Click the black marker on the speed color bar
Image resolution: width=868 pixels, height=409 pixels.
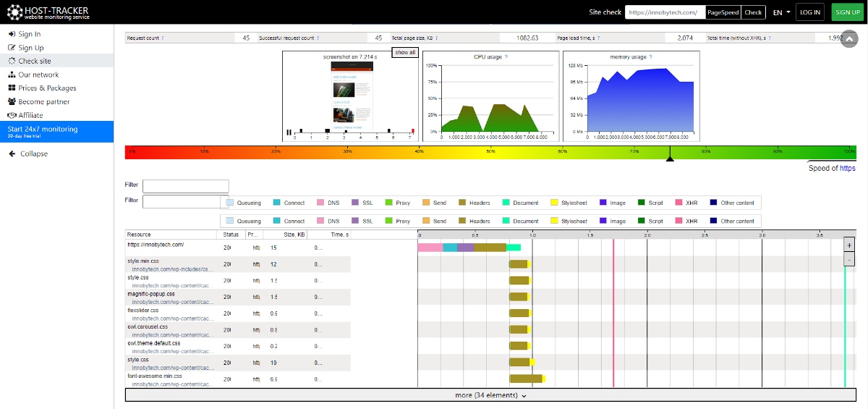click(670, 155)
